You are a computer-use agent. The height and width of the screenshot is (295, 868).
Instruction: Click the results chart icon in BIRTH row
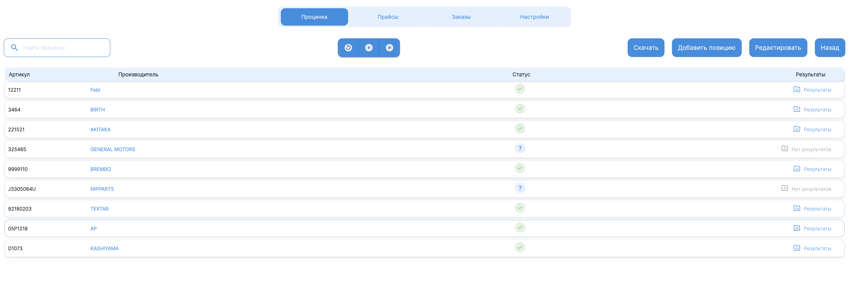(797, 109)
